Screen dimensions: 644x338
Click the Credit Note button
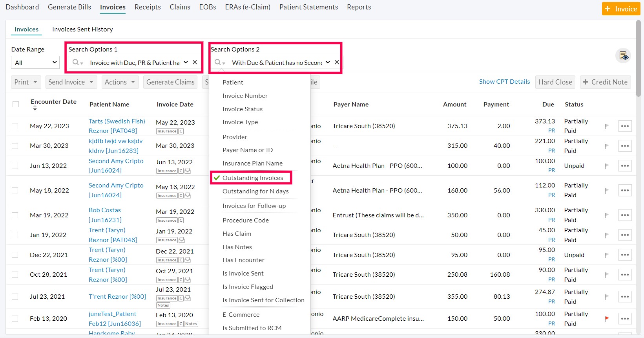click(605, 82)
